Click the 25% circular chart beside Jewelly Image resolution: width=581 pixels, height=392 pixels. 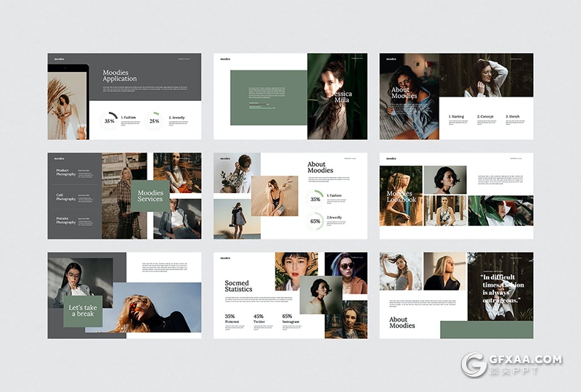coord(154,120)
